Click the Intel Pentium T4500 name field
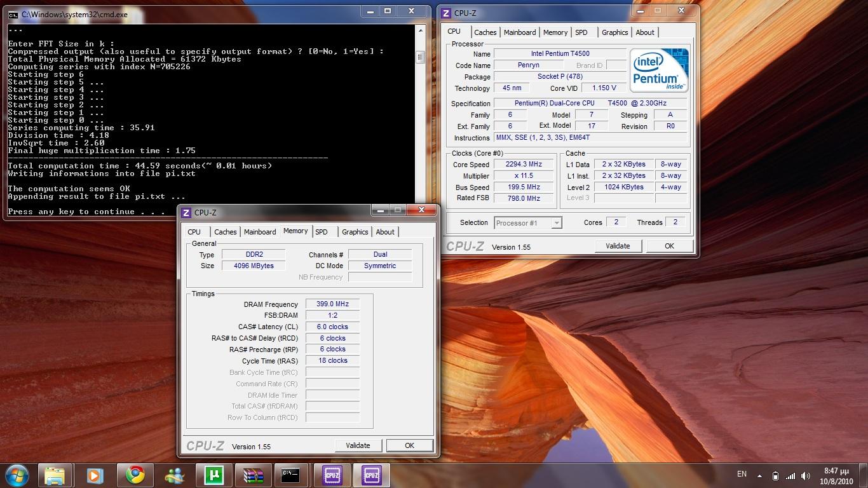Screen dimensions: 868x488 point(560,53)
